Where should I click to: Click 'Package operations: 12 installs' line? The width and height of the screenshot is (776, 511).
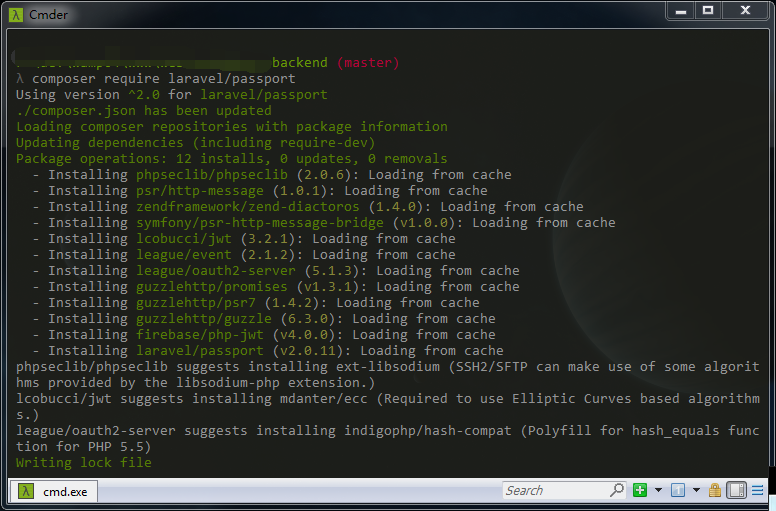(x=232, y=158)
